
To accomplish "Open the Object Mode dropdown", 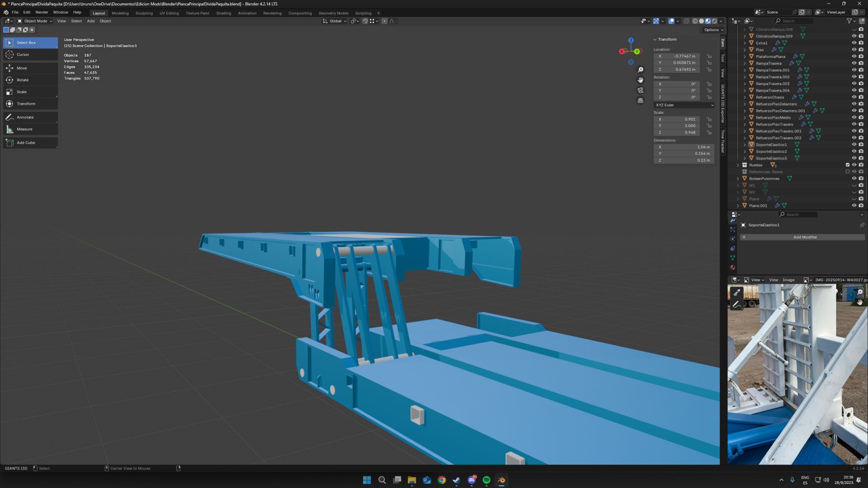I will click(x=35, y=21).
